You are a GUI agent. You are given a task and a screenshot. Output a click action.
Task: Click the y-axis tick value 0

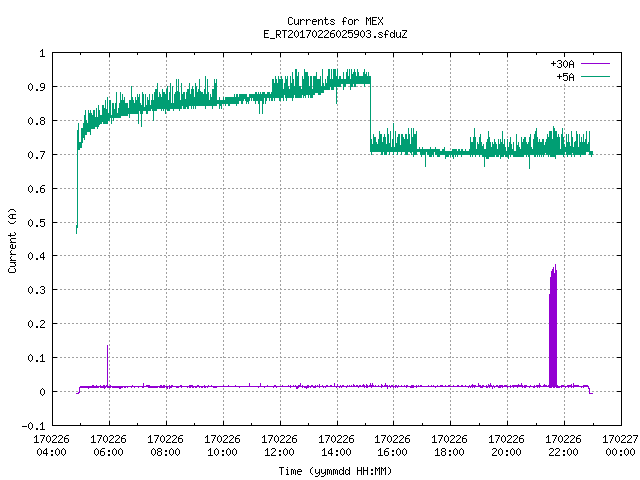coord(42,392)
